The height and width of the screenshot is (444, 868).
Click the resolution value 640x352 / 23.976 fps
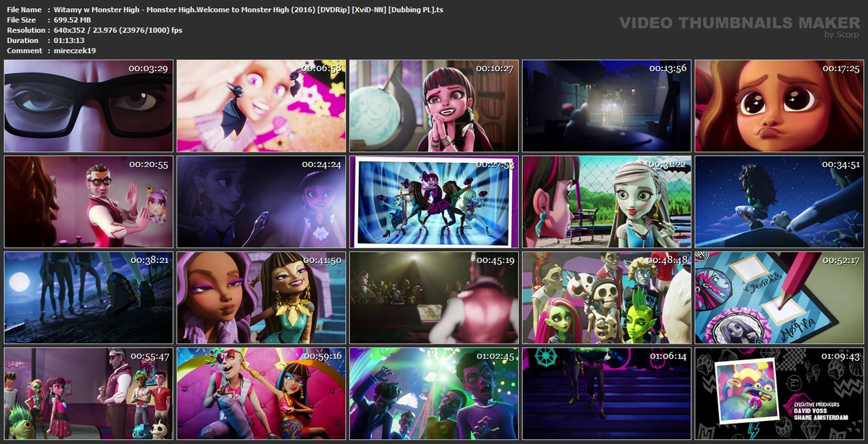(x=117, y=31)
